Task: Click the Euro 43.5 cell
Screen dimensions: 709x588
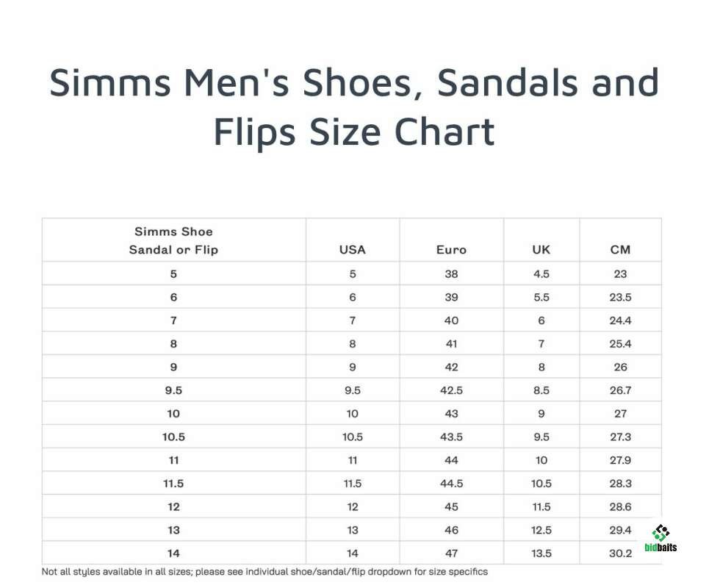Action: click(x=451, y=437)
